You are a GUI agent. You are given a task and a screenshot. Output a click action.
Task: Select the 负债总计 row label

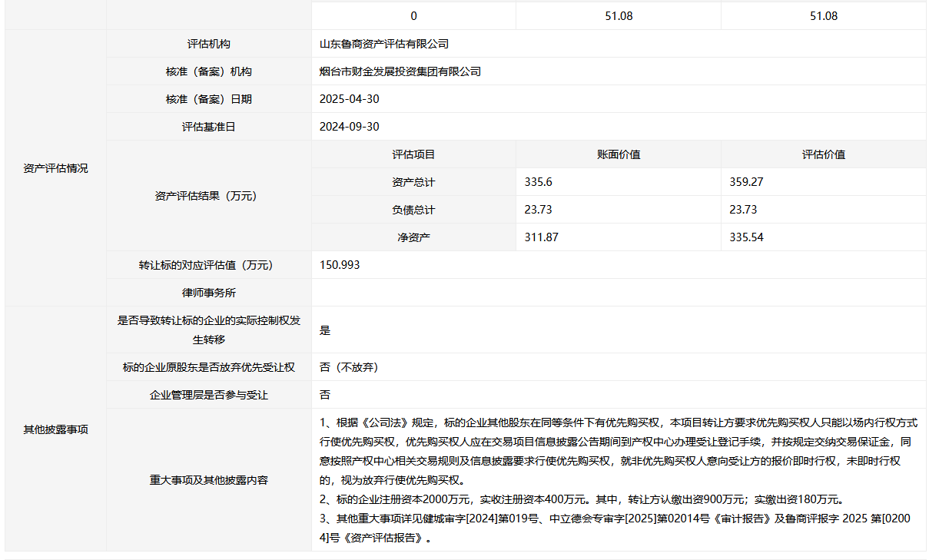[x=413, y=210]
